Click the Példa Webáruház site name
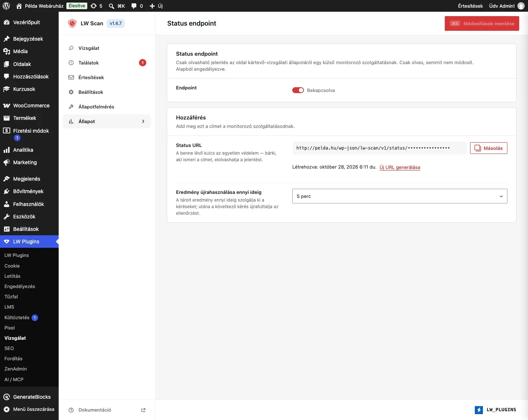This screenshot has height=420, width=528. point(44,6)
